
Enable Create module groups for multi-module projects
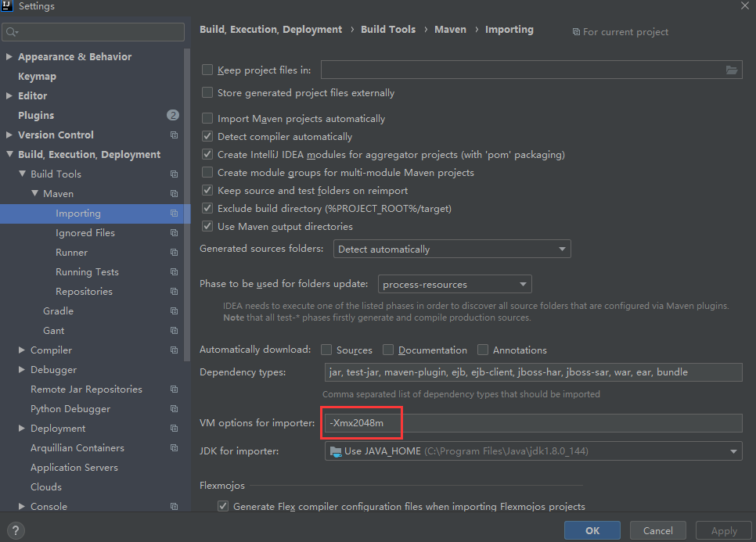point(207,173)
